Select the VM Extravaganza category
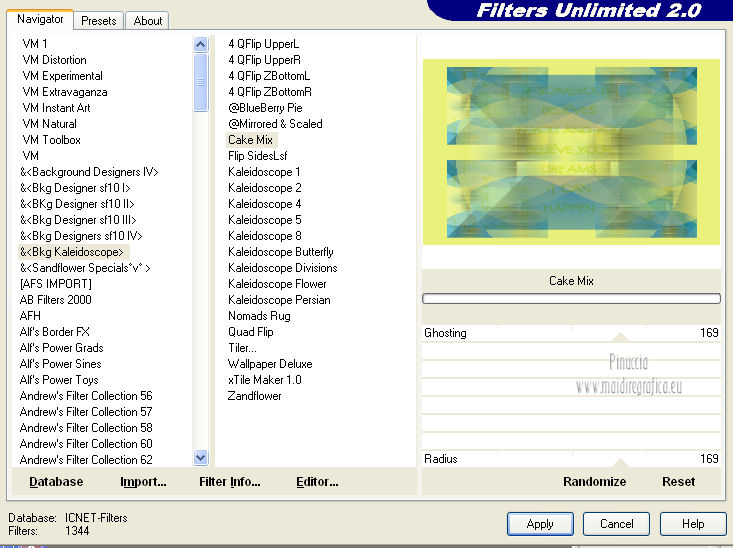 [65, 92]
